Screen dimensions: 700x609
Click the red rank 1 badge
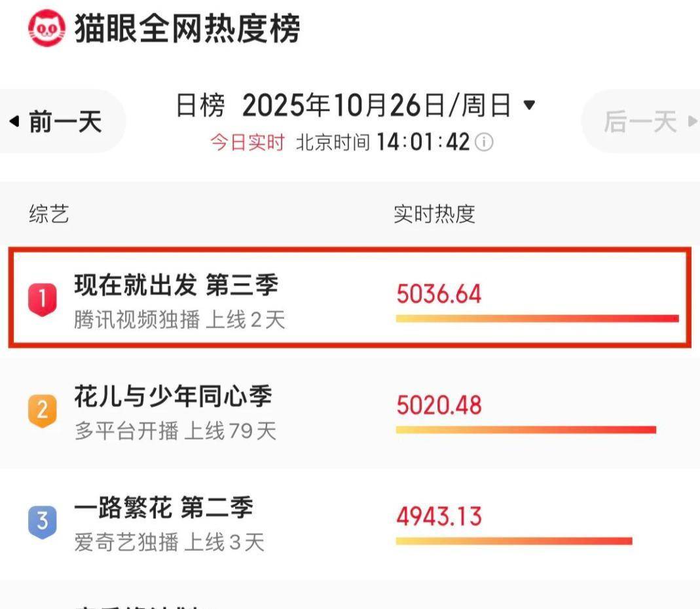[43, 299]
